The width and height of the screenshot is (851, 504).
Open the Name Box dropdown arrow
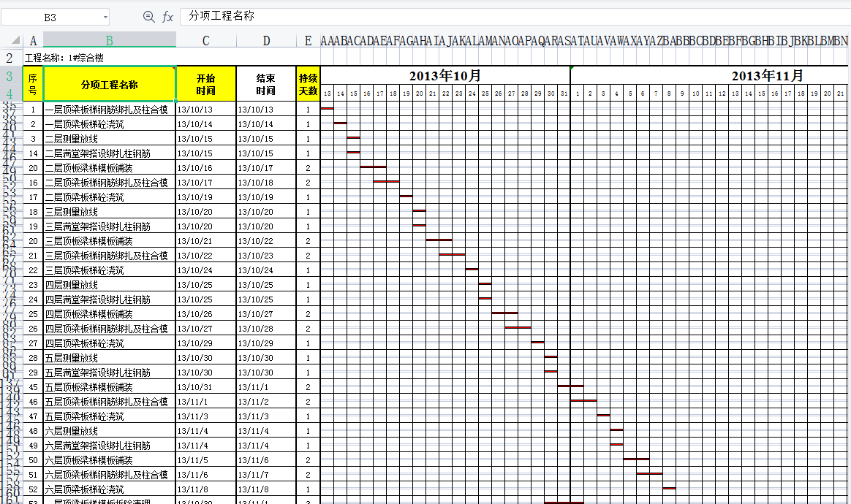(x=105, y=18)
